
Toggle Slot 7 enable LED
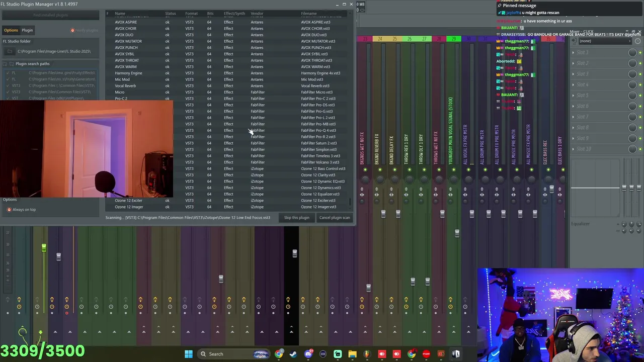point(640,117)
